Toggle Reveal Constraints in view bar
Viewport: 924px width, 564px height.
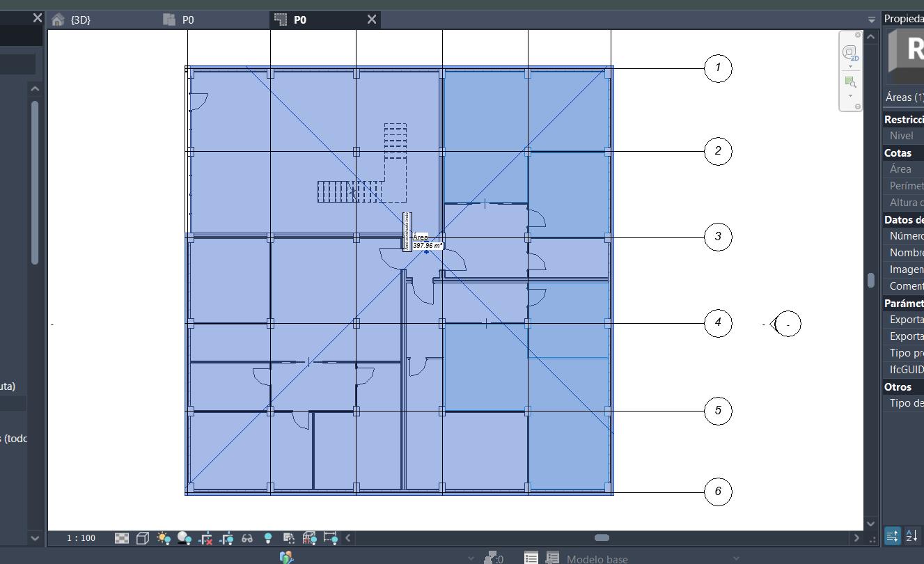331,538
